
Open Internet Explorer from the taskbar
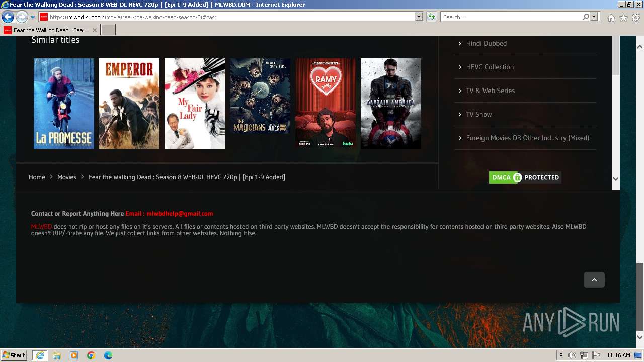tap(39, 355)
